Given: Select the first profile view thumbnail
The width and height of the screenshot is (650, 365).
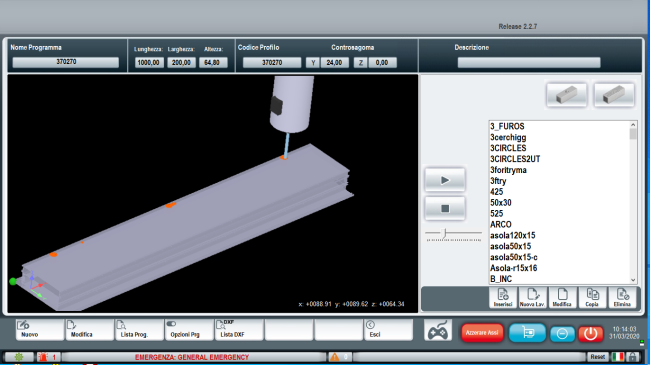Looking at the screenshot, I should pos(567,95).
